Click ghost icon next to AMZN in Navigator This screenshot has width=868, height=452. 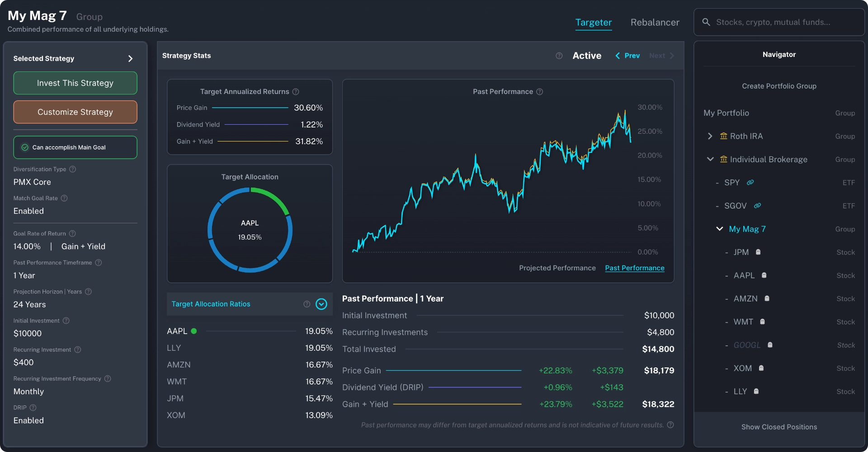coord(767,298)
